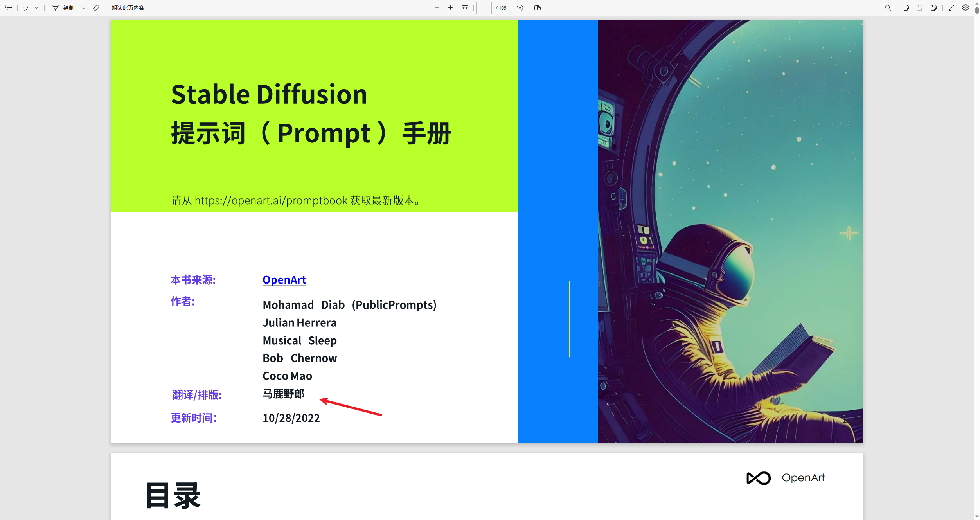Expand the 绘制 draw options arrow
980x520 pixels.
[84, 8]
